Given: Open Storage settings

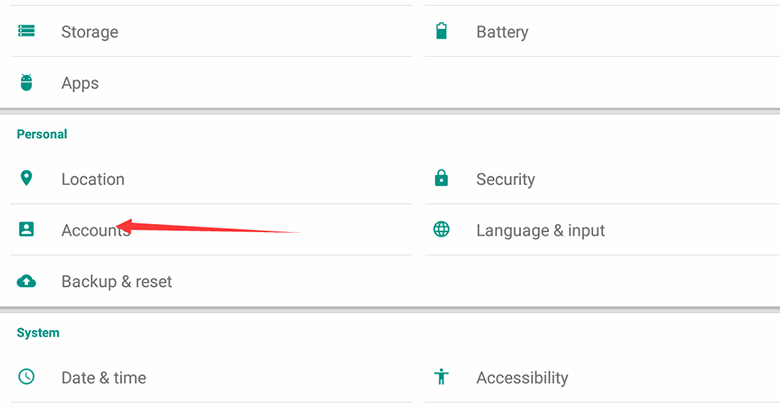Looking at the screenshot, I should (90, 32).
